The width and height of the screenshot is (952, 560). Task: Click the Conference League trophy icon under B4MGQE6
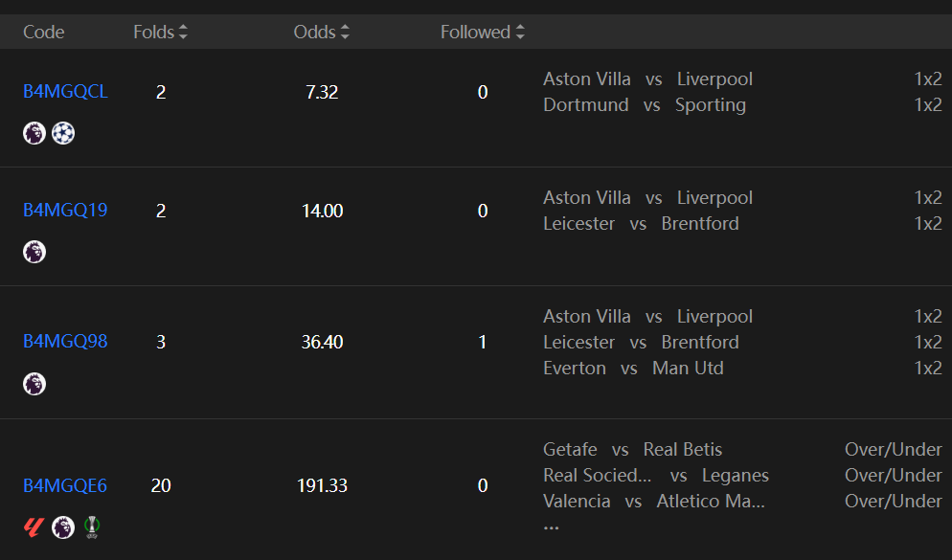92,526
